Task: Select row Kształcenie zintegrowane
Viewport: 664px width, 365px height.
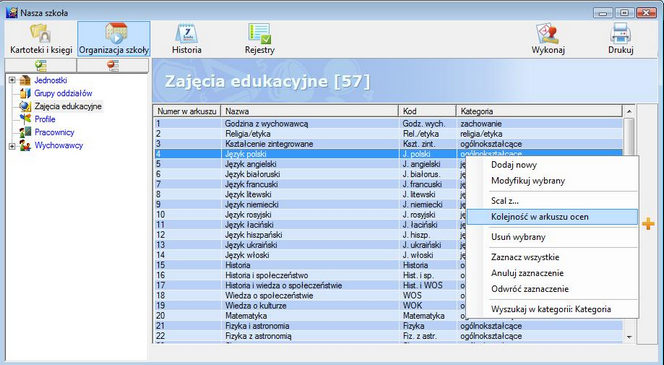Action: point(388,144)
